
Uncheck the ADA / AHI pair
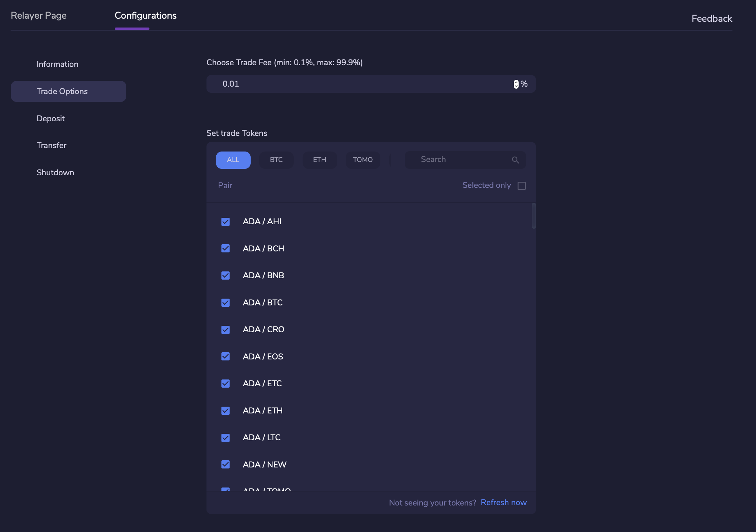[226, 222]
